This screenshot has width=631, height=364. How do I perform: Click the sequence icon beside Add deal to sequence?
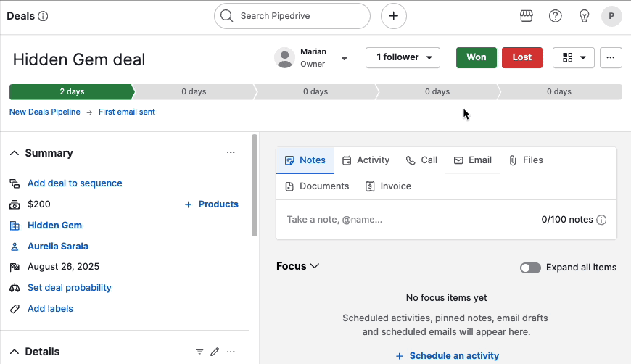click(15, 183)
